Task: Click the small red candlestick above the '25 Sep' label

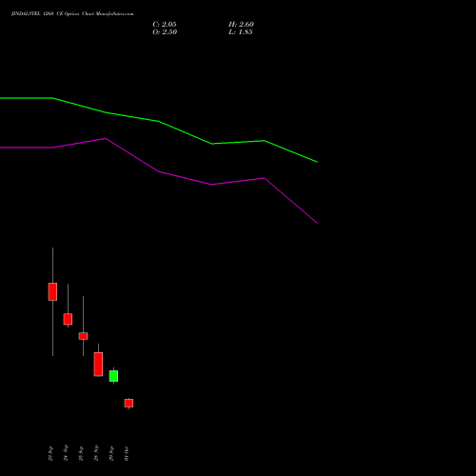Action: pyautogui.click(x=83, y=336)
